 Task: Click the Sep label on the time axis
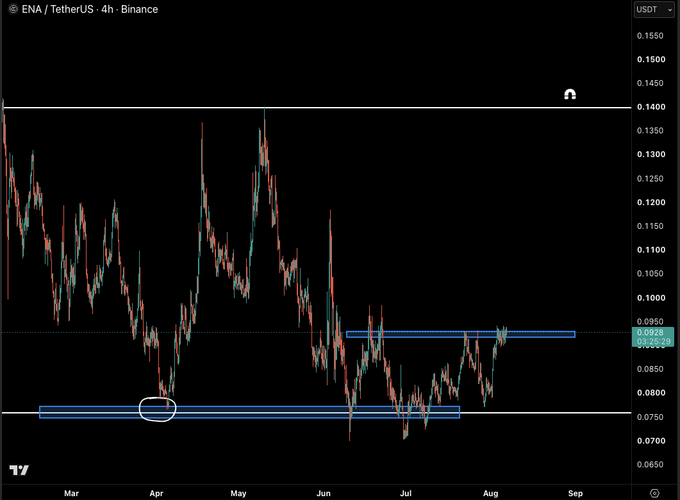[x=575, y=493]
